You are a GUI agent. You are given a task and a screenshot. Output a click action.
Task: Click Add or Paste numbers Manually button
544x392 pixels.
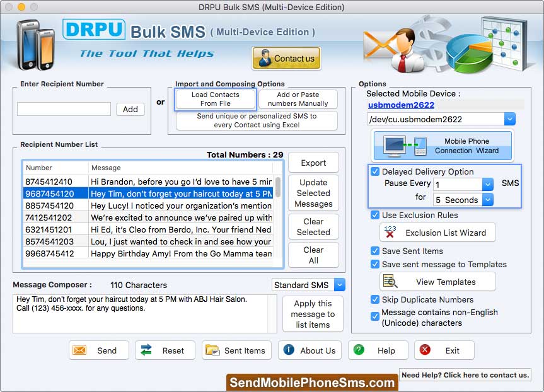(298, 99)
